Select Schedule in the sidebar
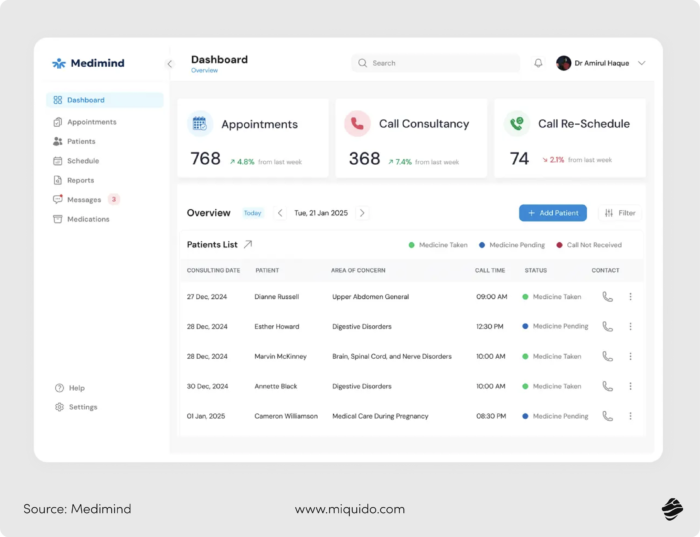The width and height of the screenshot is (700, 537). click(83, 161)
